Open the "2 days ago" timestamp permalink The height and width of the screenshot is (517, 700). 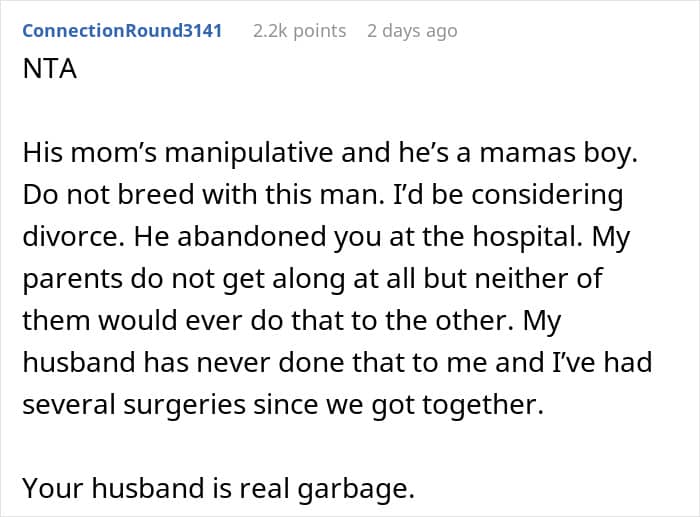pos(412,31)
